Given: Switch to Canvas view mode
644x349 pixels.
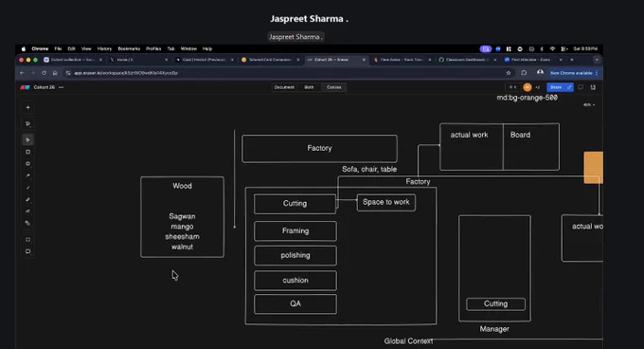Looking at the screenshot, I should (334, 87).
